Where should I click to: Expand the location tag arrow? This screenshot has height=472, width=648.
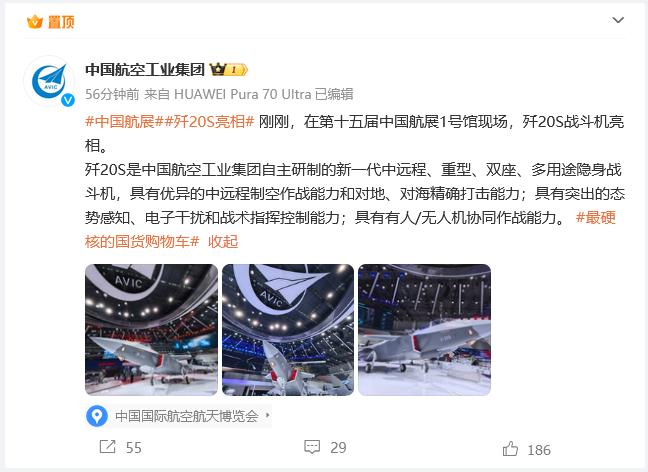pyautogui.click(x=267, y=414)
